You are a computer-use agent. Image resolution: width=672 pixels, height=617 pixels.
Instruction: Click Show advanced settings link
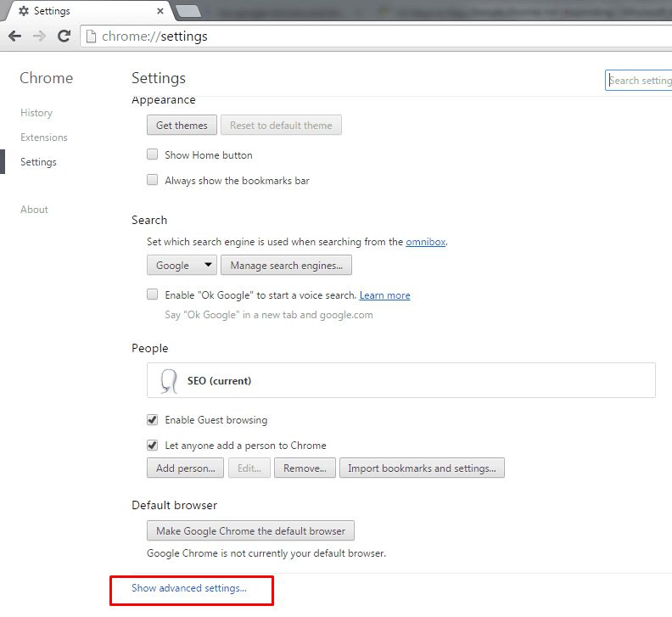pyautogui.click(x=189, y=588)
